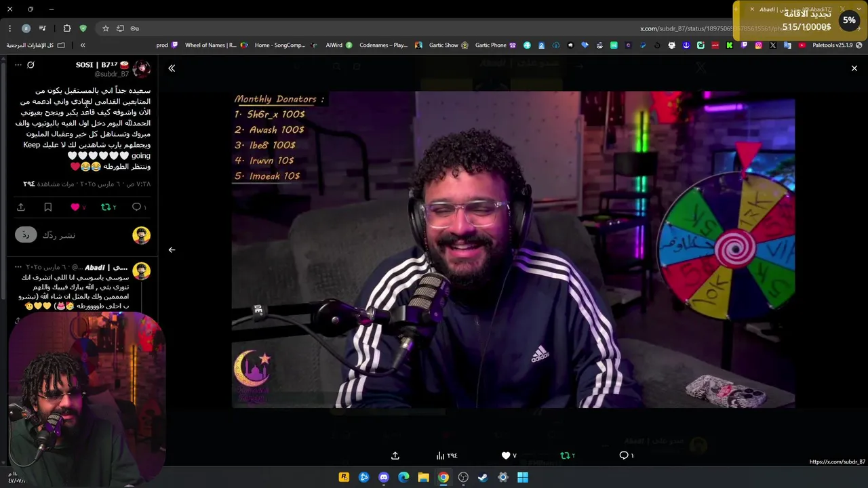
Task: Open the Extensions puzzle icon
Action: (x=66, y=28)
